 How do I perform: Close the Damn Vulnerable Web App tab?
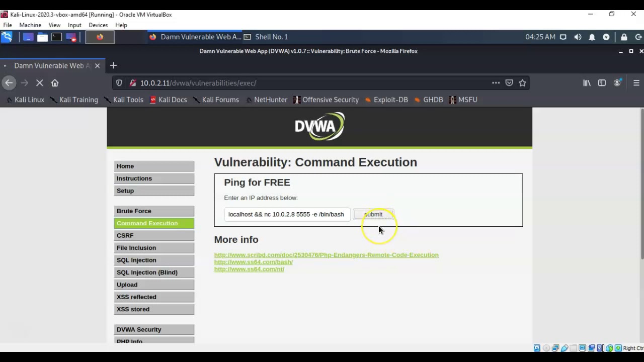pyautogui.click(x=97, y=66)
